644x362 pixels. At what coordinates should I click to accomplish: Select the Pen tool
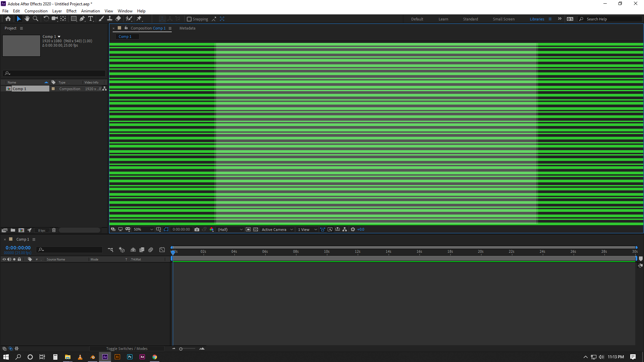tap(82, 19)
